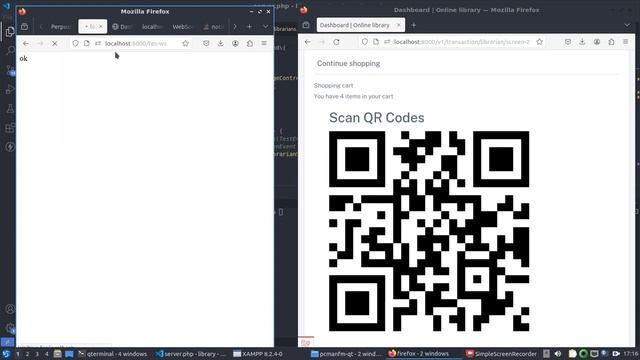Stop loading the page in left Firefox
The height and width of the screenshot is (360, 640).
55,43
